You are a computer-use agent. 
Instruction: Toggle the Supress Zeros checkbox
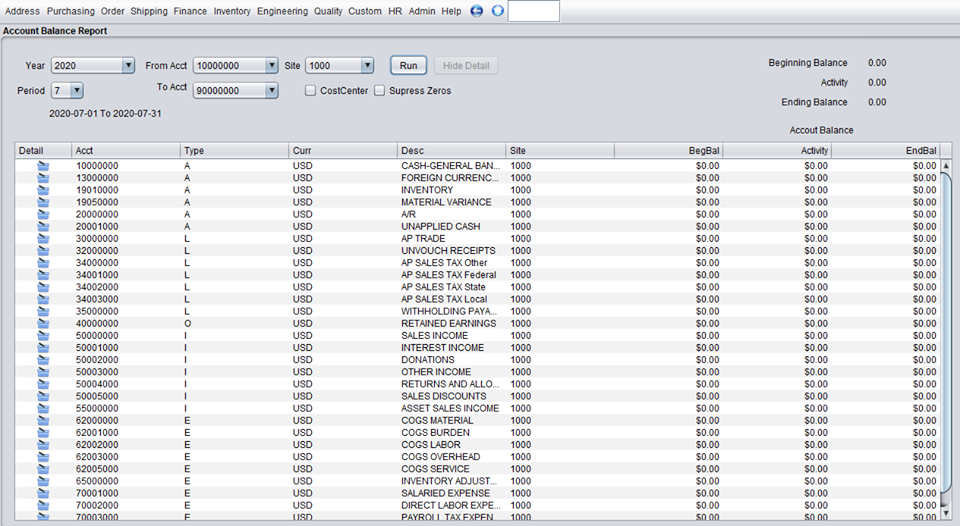tap(380, 91)
